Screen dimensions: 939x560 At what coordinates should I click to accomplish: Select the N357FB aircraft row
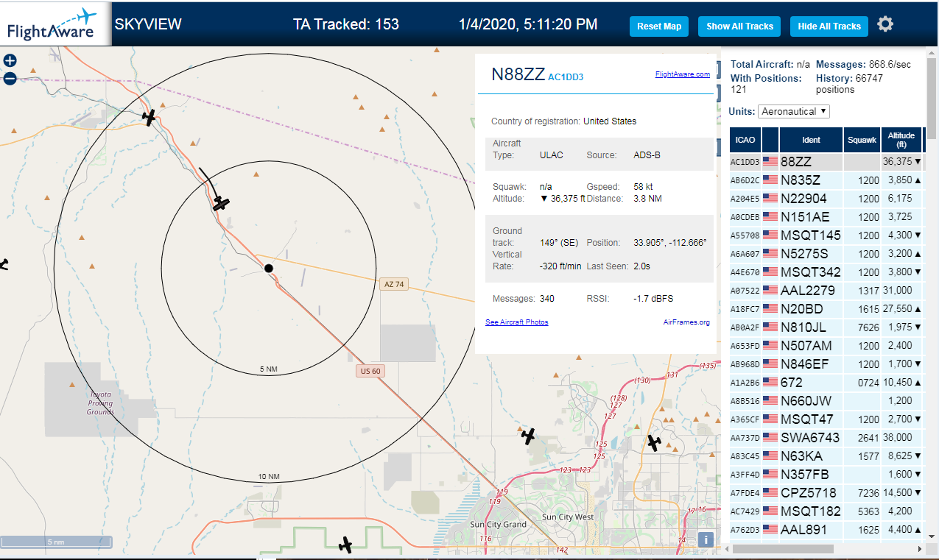[826, 474]
